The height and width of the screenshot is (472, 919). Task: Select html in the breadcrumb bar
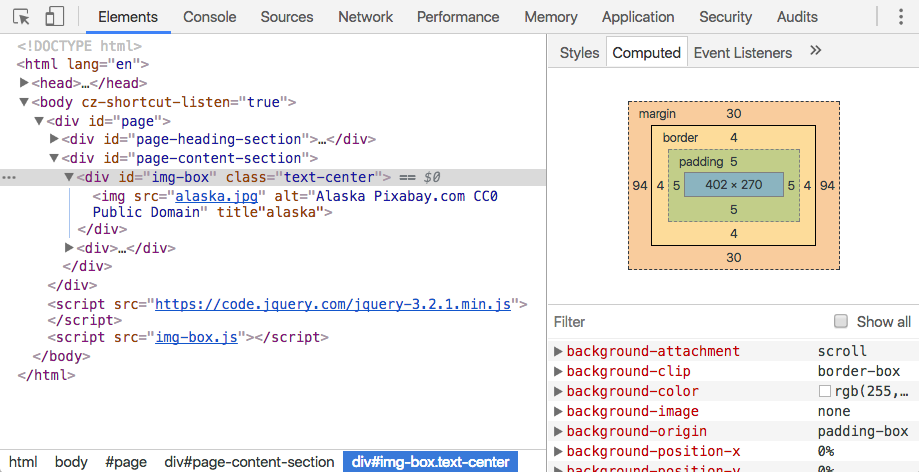[23, 462]
